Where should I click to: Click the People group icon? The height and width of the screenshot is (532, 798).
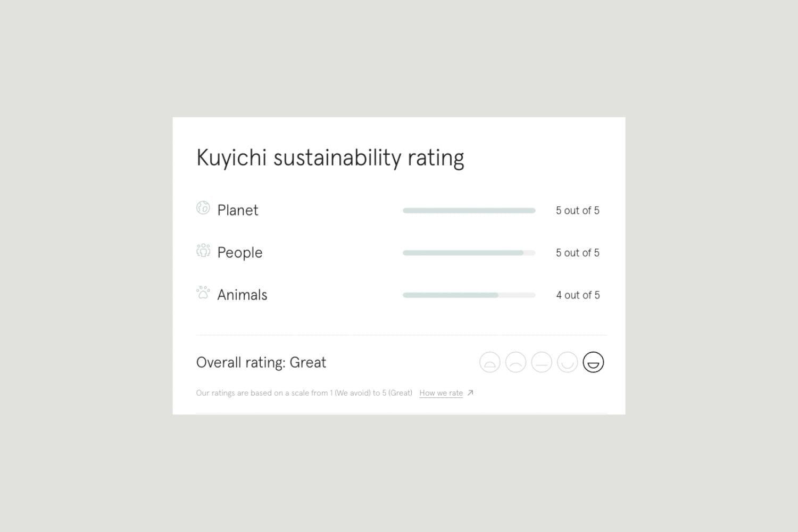[203, 250]
